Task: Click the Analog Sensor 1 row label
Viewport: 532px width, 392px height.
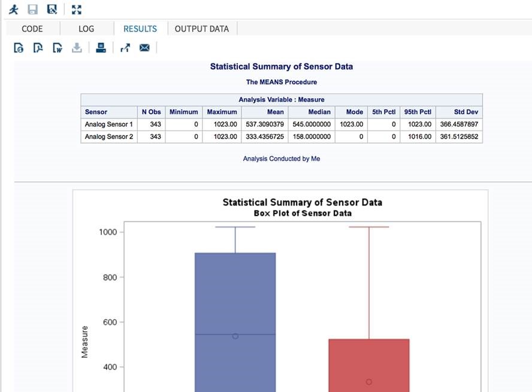Action: coord(108,124)
